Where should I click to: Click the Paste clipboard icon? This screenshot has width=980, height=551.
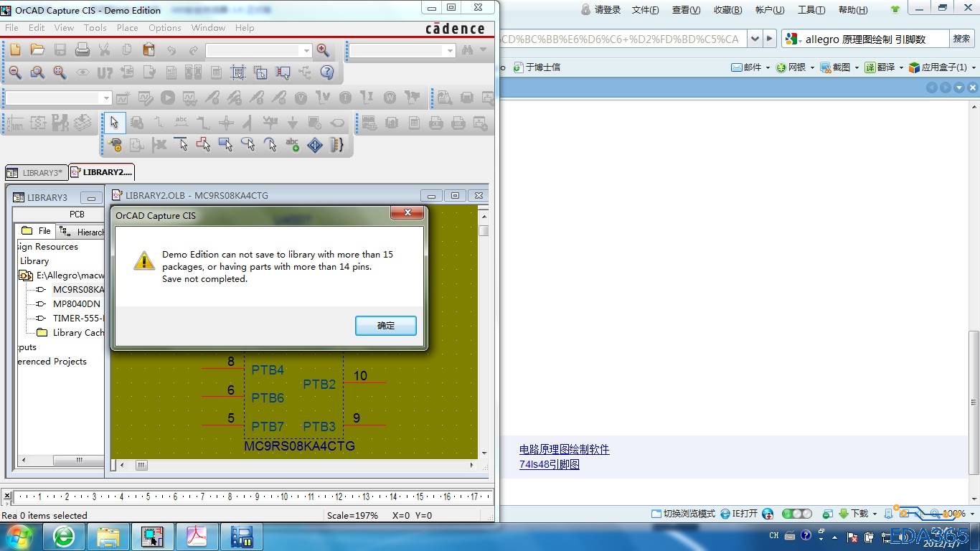[149, 50]
